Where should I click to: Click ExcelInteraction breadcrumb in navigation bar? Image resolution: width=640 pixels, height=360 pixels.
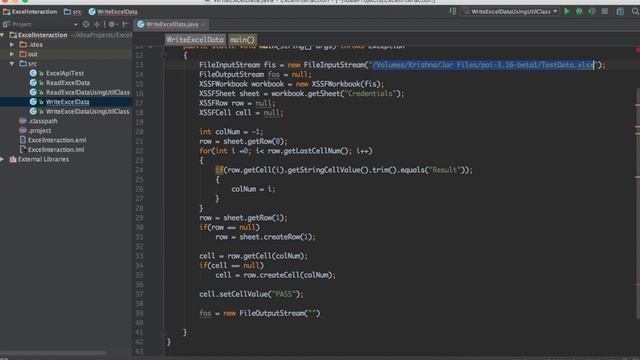tap(30, 11)
